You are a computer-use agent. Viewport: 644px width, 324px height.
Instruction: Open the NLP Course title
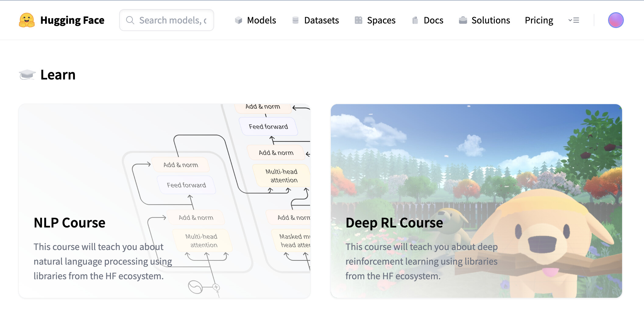(69, 223)
